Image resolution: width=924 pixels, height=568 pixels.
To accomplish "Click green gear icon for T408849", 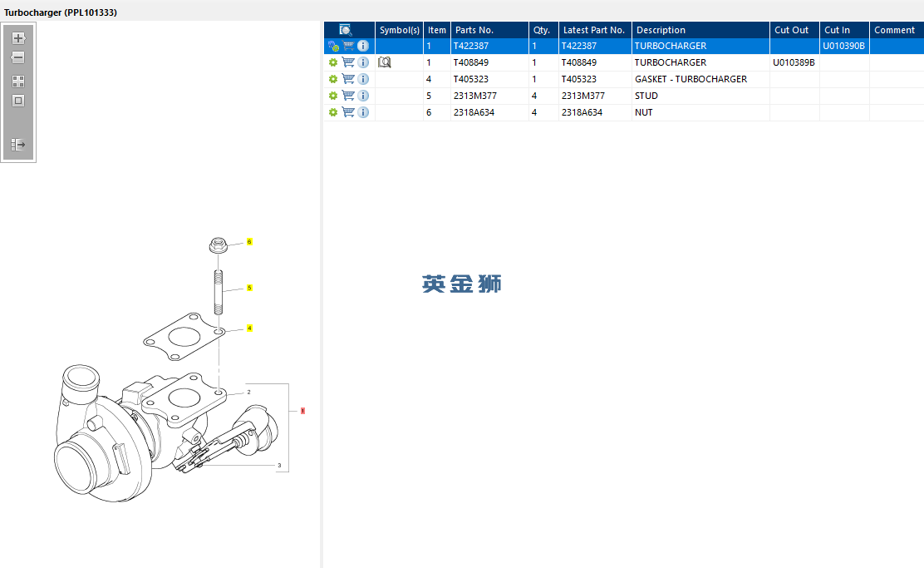I will tap(333, 62).
